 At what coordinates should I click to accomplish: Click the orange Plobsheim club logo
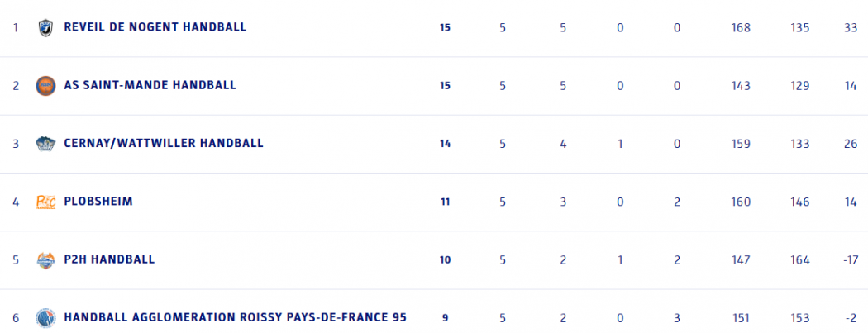click(x=45, y=202)
